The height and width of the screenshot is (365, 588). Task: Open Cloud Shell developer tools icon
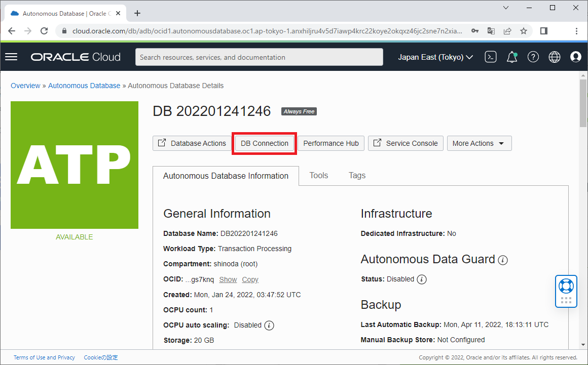(x=491, y=57)
